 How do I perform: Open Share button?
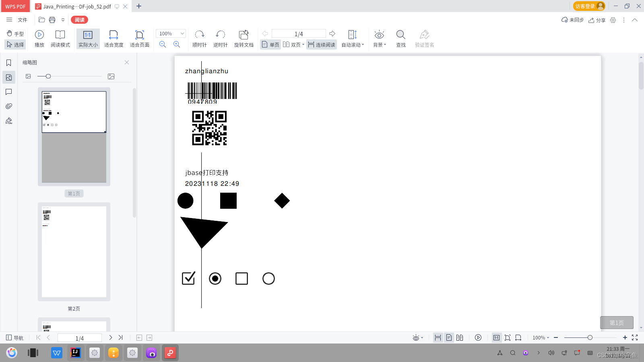[597, 20]
